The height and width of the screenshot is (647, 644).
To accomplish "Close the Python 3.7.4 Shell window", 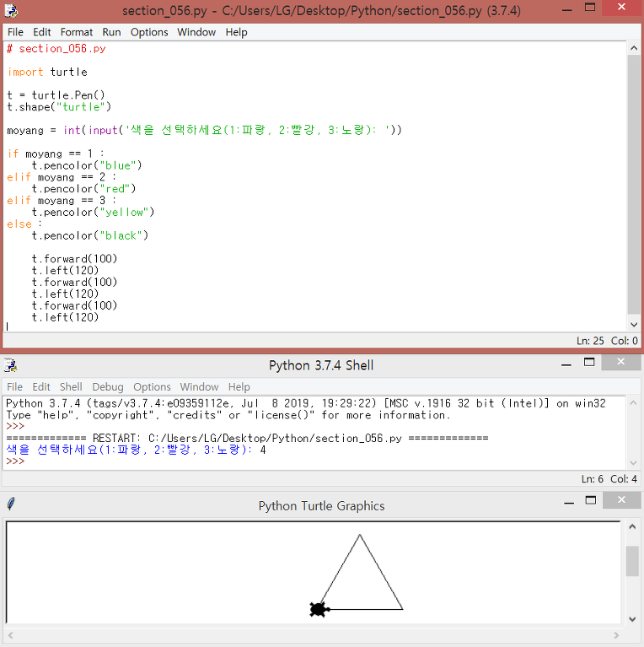I will (x=621, y=362).
